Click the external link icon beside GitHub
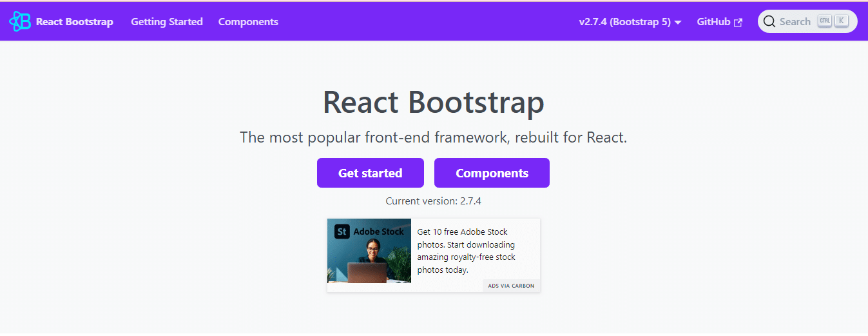 pos(738,23)
